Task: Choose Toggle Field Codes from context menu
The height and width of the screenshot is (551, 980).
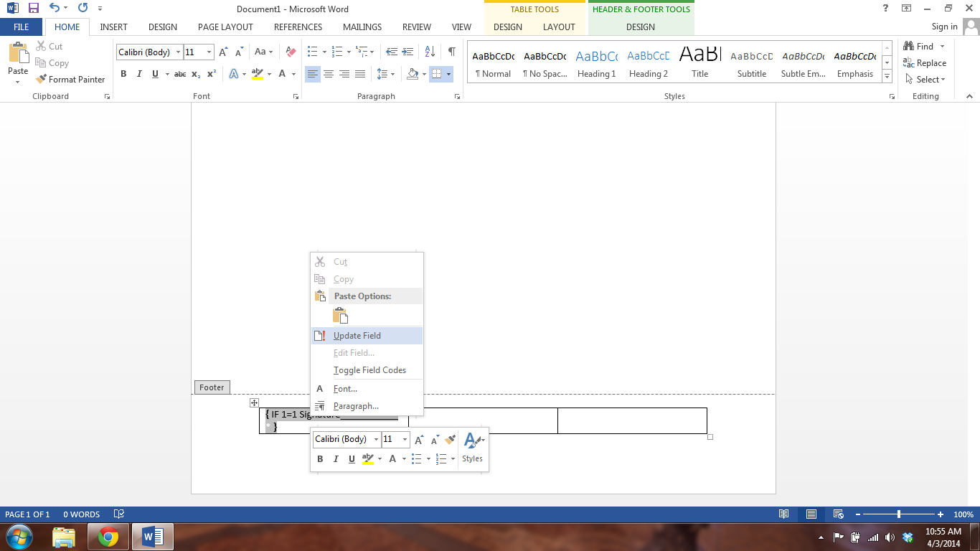Action: coord(367,370)
